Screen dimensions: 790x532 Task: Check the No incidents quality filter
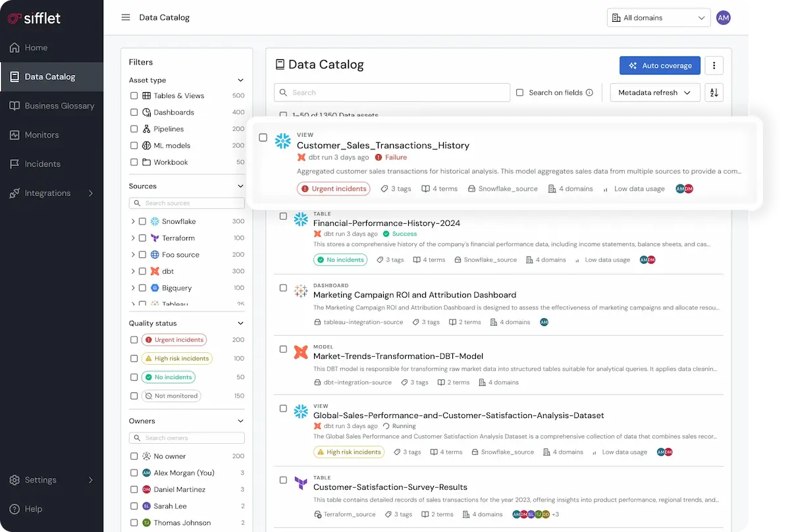pos(134,377)
